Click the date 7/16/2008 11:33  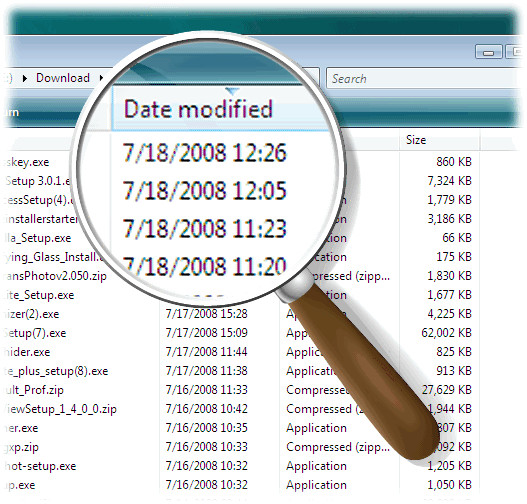click(206, 390)
